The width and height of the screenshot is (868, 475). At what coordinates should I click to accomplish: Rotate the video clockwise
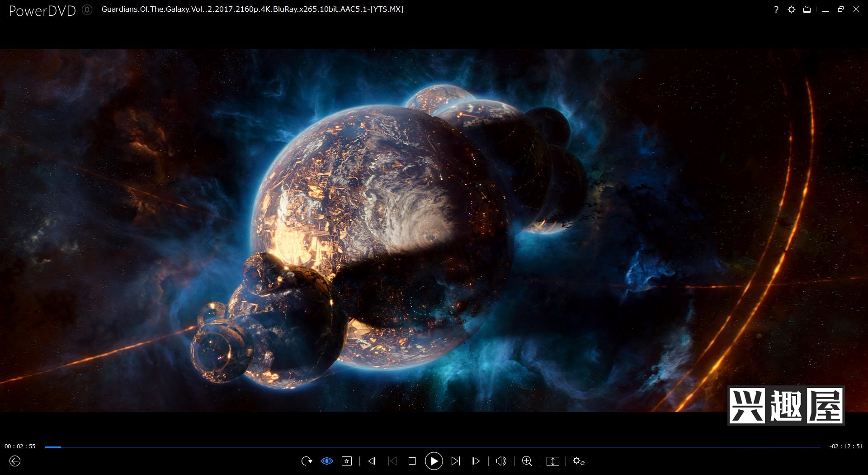tap(307, 461)
